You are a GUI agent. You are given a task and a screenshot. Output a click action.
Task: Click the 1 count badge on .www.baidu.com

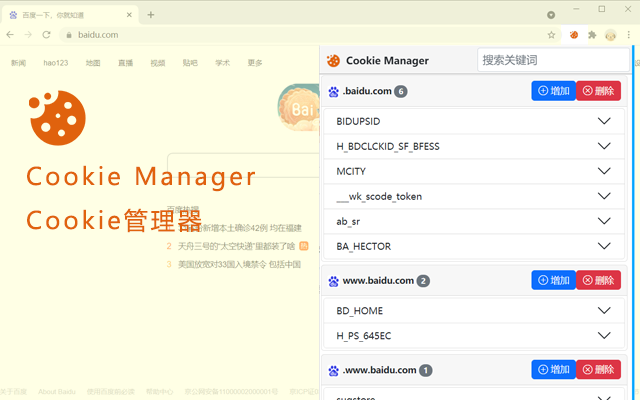[426, 371]
